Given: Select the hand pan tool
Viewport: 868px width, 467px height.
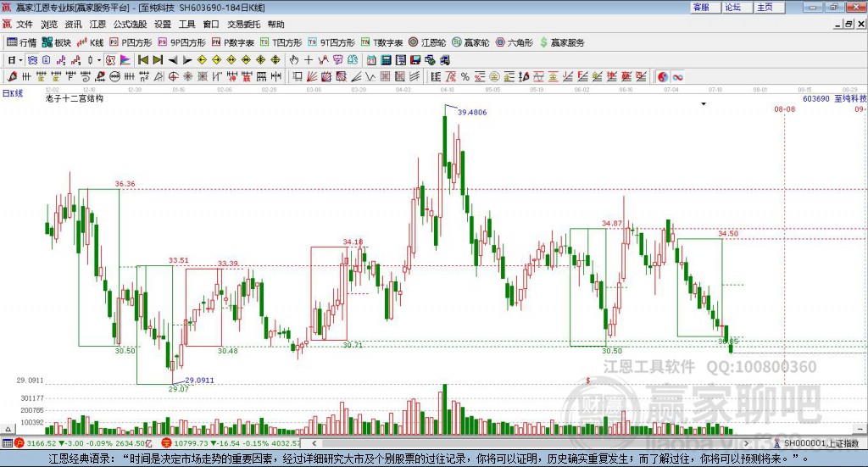Looking at the screenshot, I should tap(293, 60).
